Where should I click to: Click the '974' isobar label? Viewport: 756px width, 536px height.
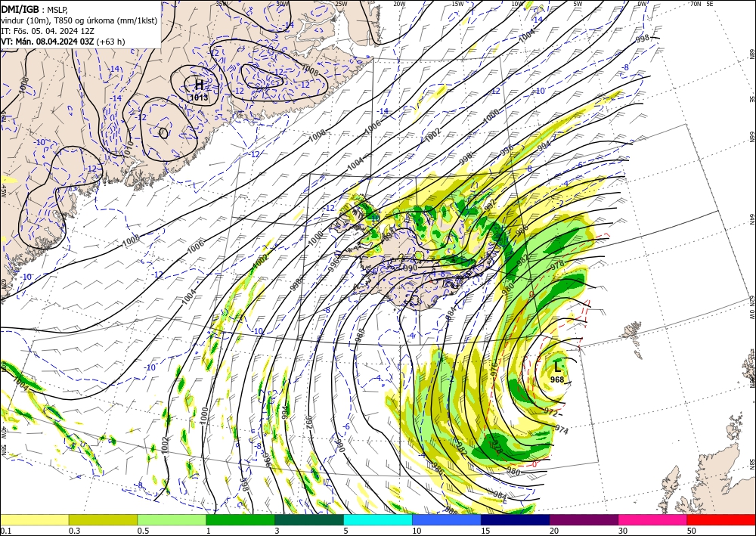pyautogui.click(x=562, y=429)
